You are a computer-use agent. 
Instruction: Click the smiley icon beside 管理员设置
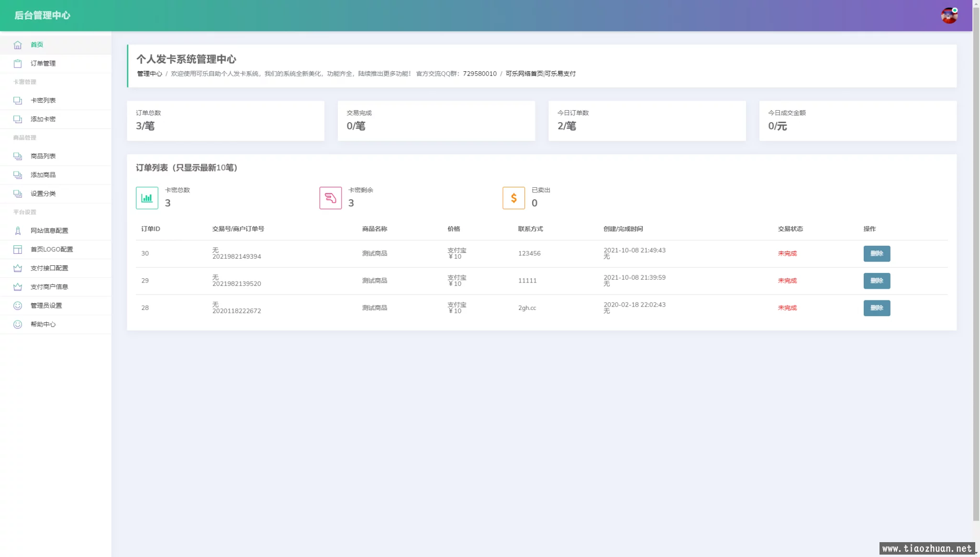18,306
